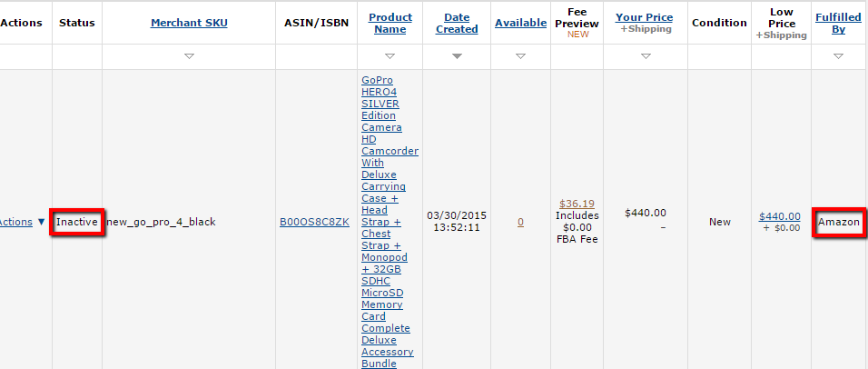Screen dimensions: 868x369
Task: Select the Inactive status cell
Action: tap(77, 222)
